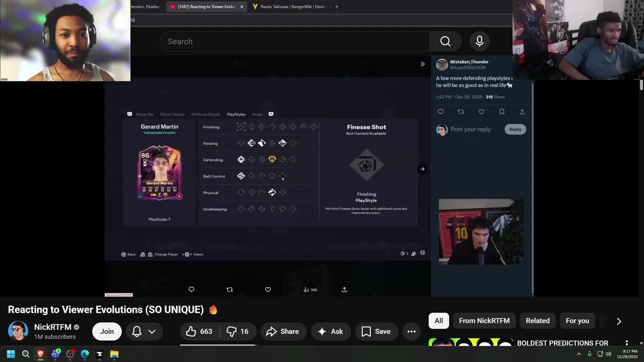Open the Windows Start menu

(x=11, y=354)
